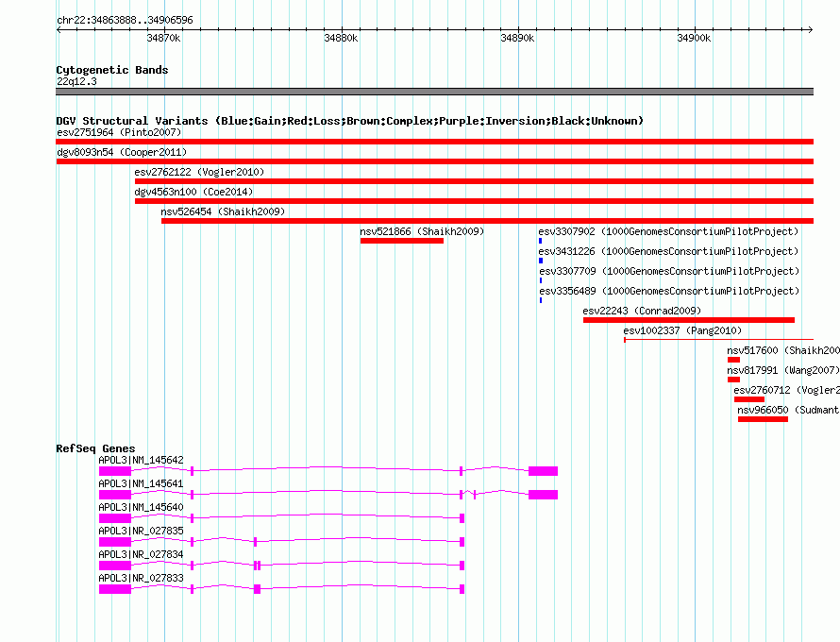Click the right arrow end of ruler
This screenshot has width=840, height=642.
point(811,29)
